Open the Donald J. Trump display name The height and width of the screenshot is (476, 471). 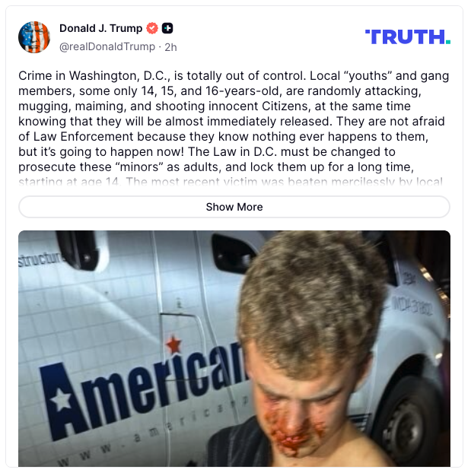(x=101, y=28)
